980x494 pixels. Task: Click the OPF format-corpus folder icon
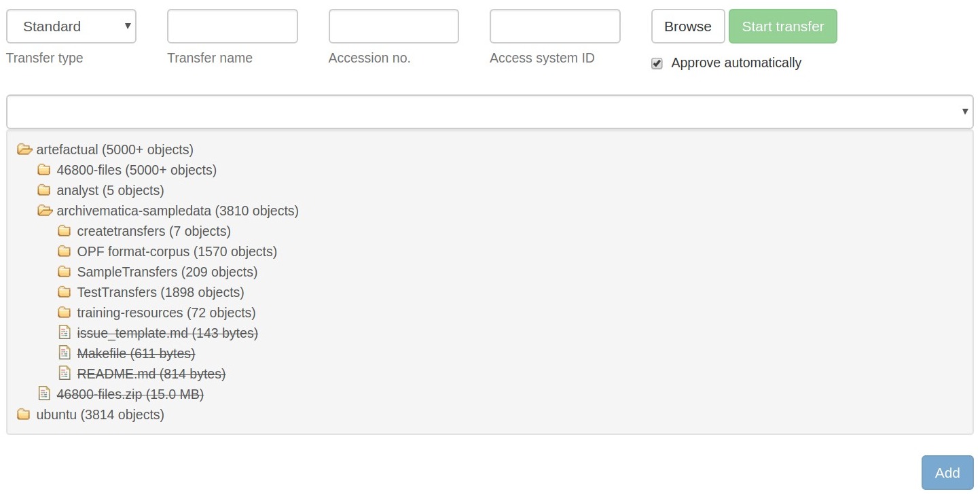65,251
